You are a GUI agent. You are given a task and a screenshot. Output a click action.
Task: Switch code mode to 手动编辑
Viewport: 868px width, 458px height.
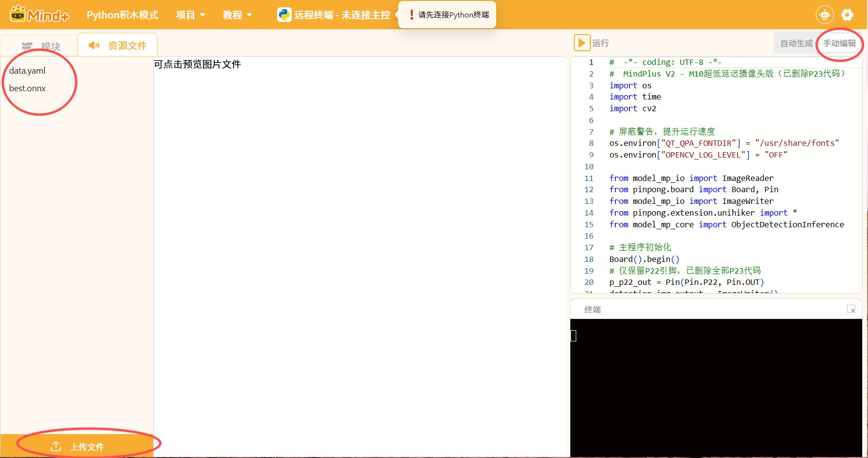click(839, 43)
